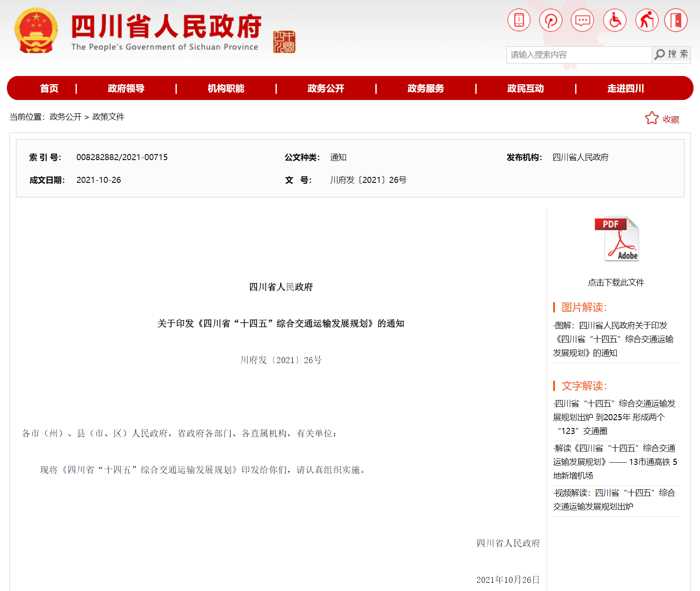
Task: Select 政府领导 in the navigation bar
Action: click(x=126, y=88)
